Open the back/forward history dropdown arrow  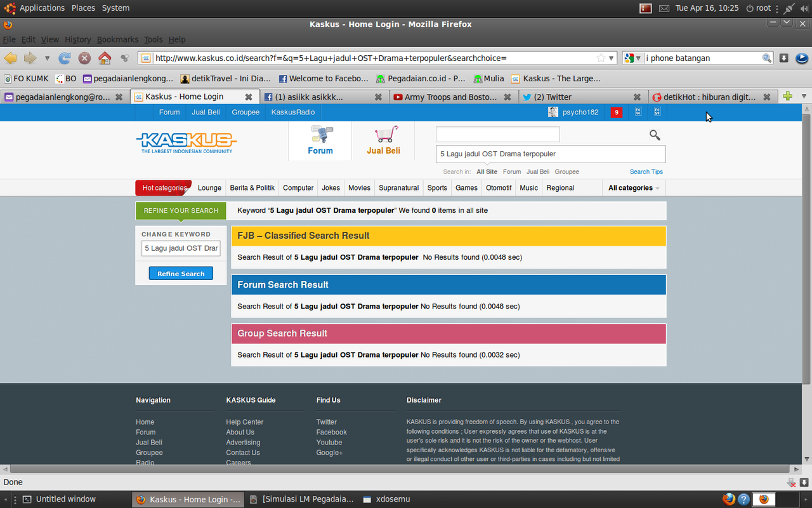click(x=47, y=58)
